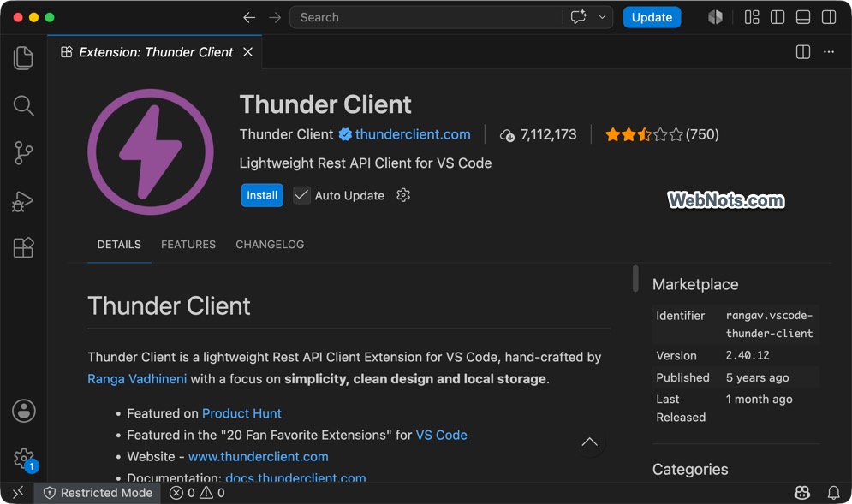The image size is (852, 504).
Task: Split the editor to the right
Action: point(803,52)
